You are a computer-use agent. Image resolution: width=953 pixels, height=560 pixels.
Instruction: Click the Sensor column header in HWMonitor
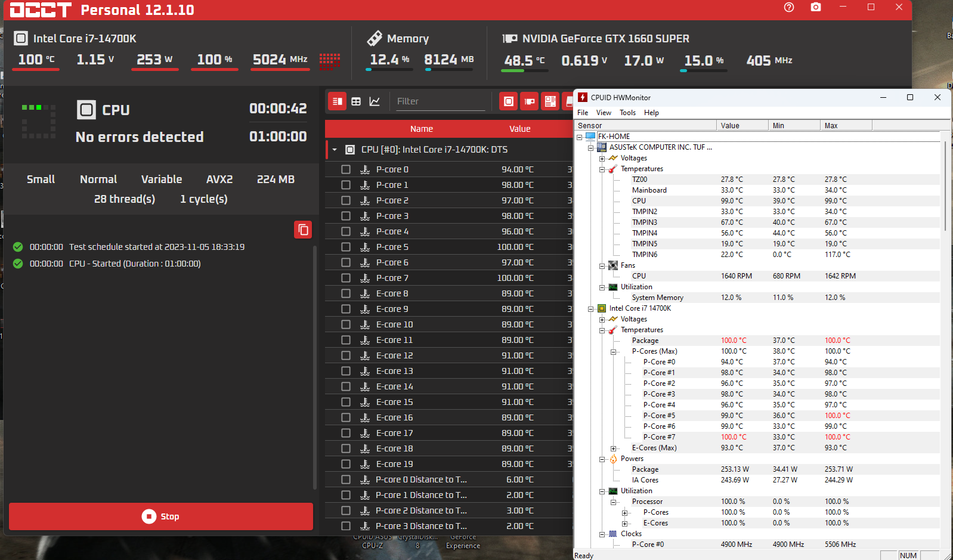click(x=646, y=125)
